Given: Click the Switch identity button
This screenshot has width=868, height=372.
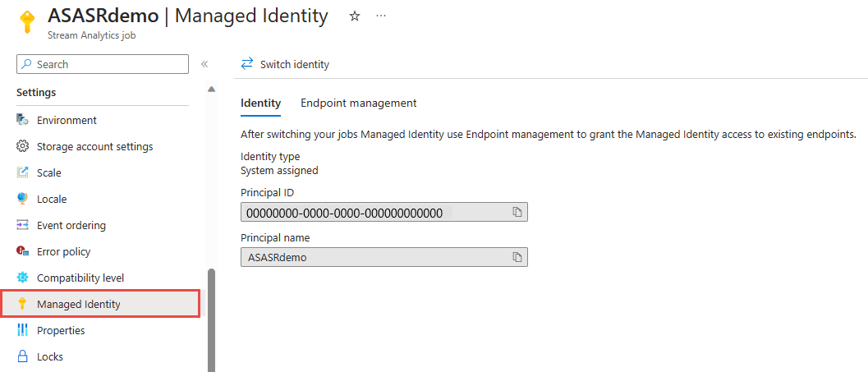Looking at the screenshot, I should pos(285,64).
